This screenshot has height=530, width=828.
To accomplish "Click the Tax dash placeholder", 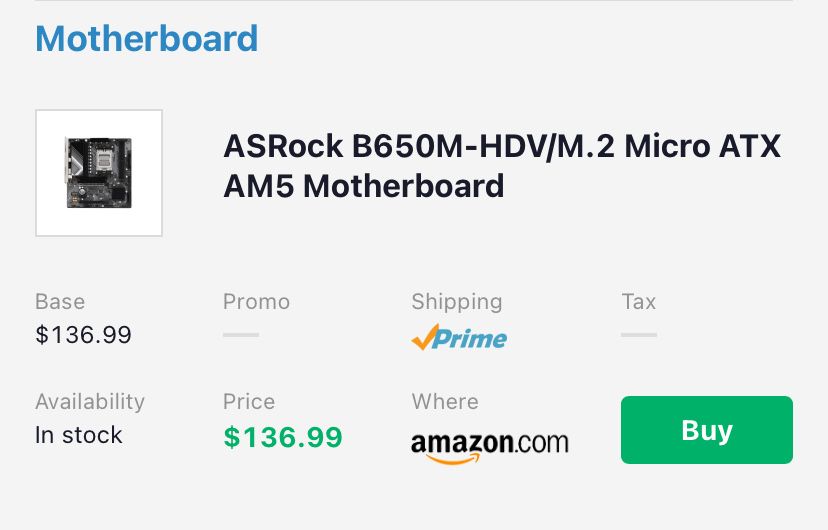I will [x=639, y=335].
